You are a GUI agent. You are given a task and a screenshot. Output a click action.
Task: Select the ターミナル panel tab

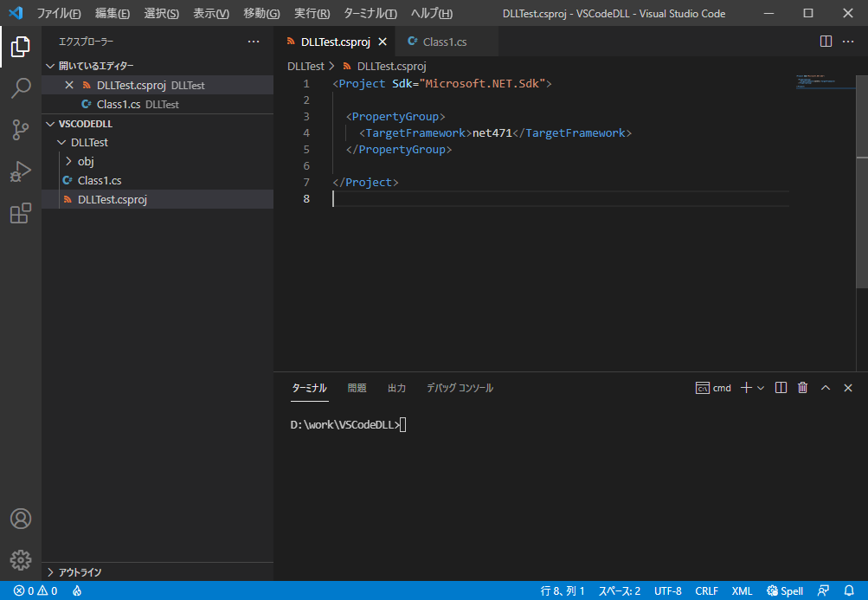(310, 388)
